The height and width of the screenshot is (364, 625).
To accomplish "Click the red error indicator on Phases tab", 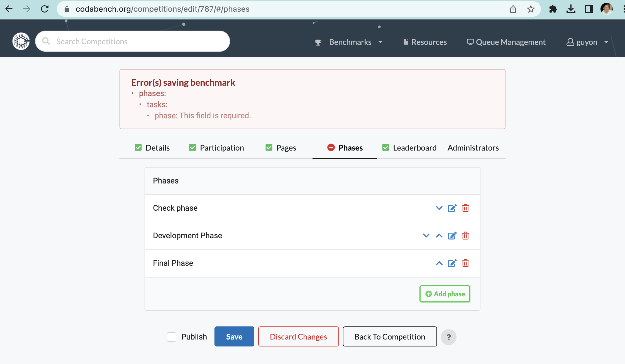I will pyautogui.click(x=331, y=147).
